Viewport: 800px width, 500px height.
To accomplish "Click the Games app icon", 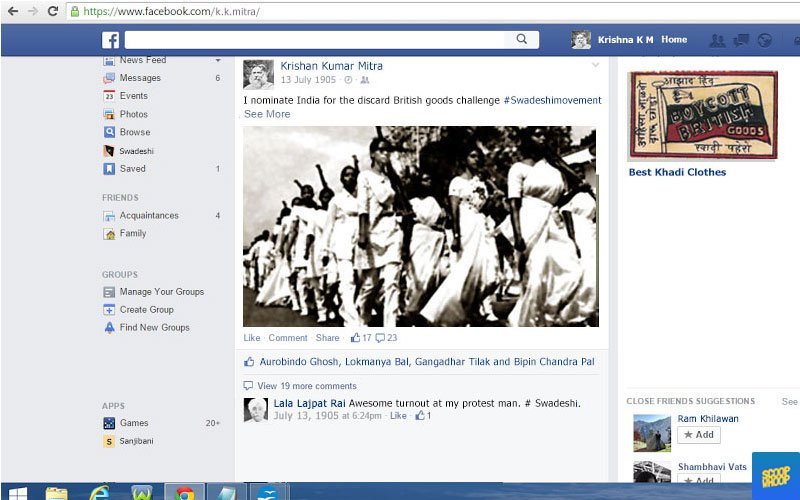I will click(109, 423).
